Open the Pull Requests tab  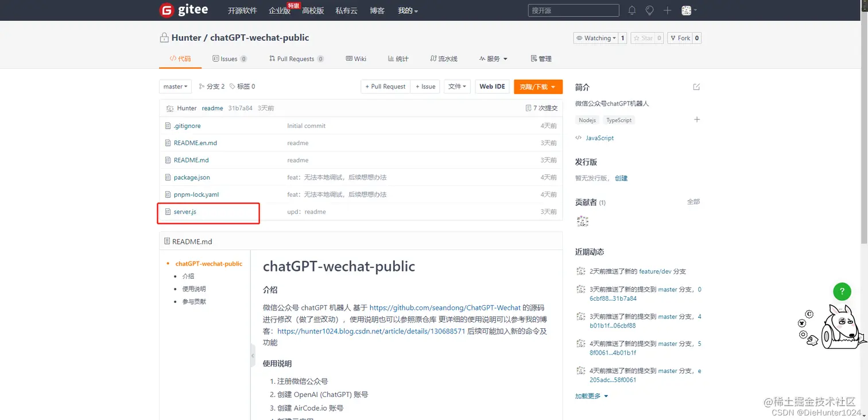(x=296, y=59)
